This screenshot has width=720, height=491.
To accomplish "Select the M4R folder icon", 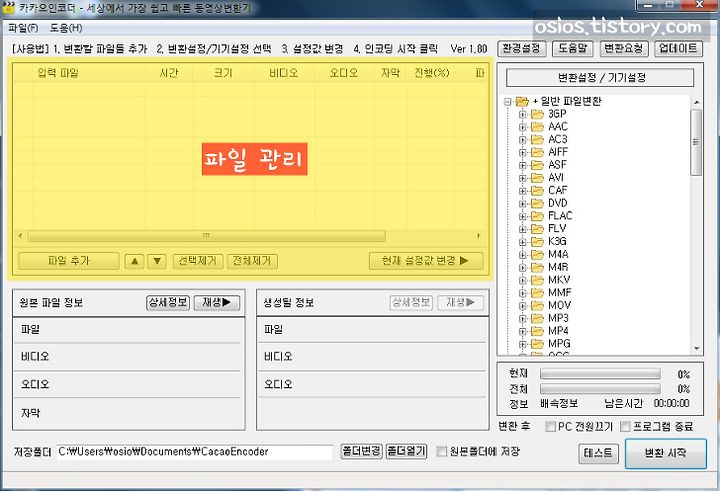I will point(537,267).
